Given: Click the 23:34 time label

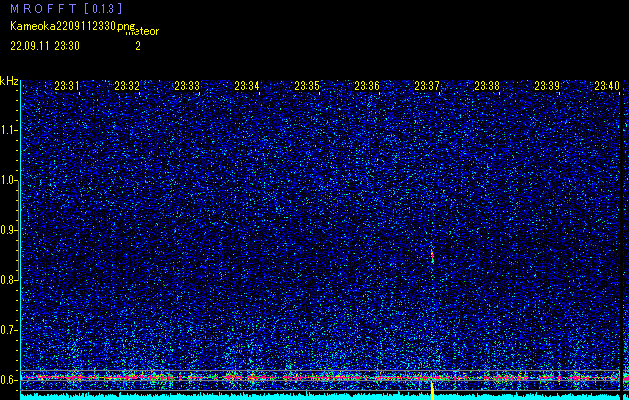Looking at the screenshot, I should [x=247, y=86].
